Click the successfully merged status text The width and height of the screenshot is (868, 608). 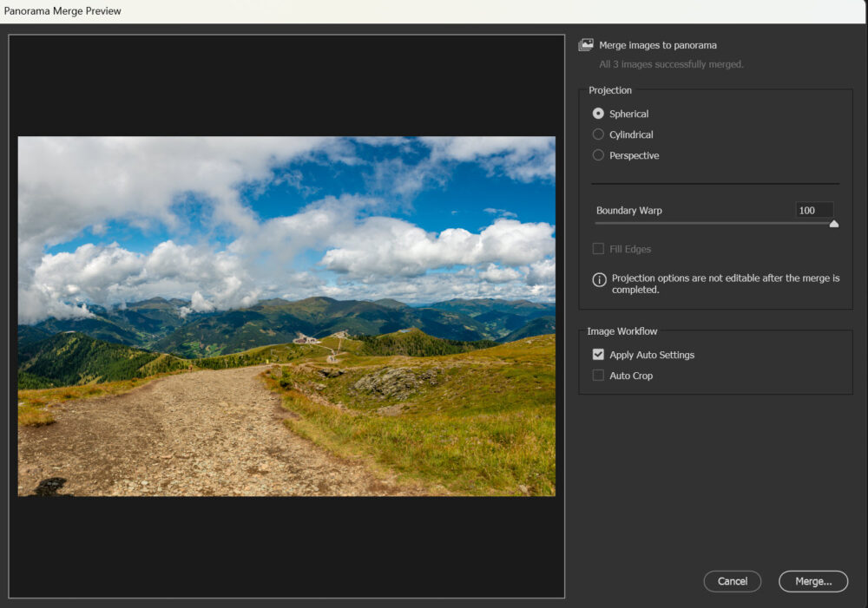[671, 64]
